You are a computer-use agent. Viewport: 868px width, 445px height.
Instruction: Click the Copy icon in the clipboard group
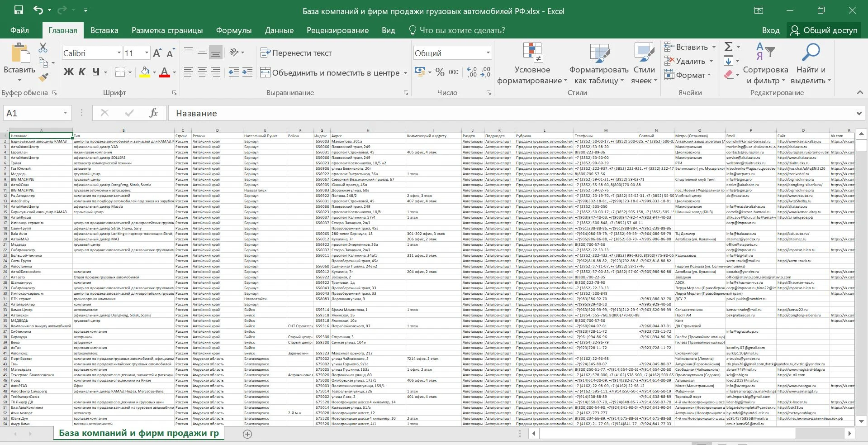point(43,62)
